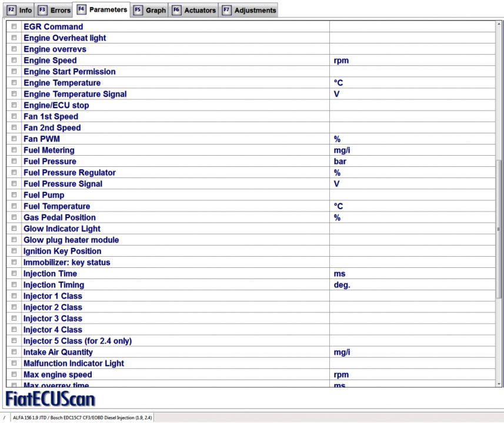
Task: Click the F4 key icon on Parameters tab
Action: click(81, 9)
